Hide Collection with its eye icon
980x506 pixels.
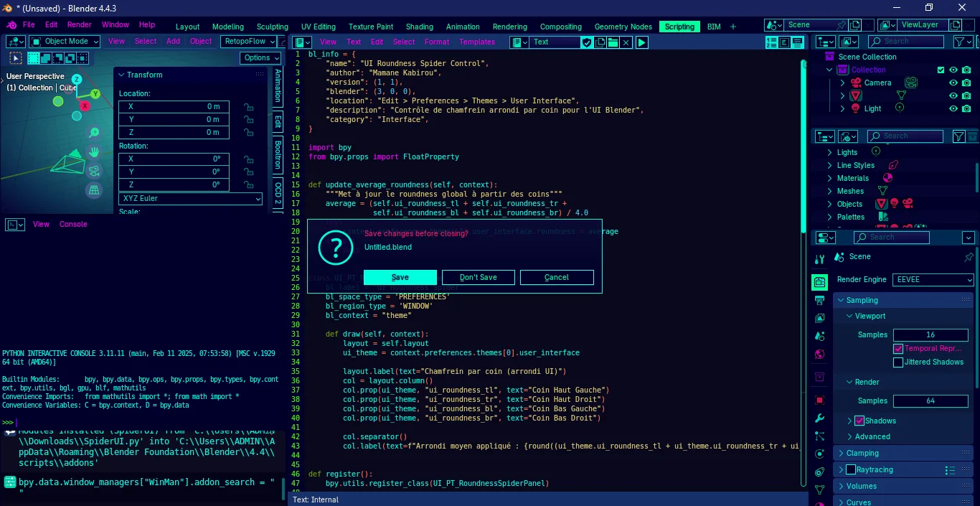click(x=953, y=70)
